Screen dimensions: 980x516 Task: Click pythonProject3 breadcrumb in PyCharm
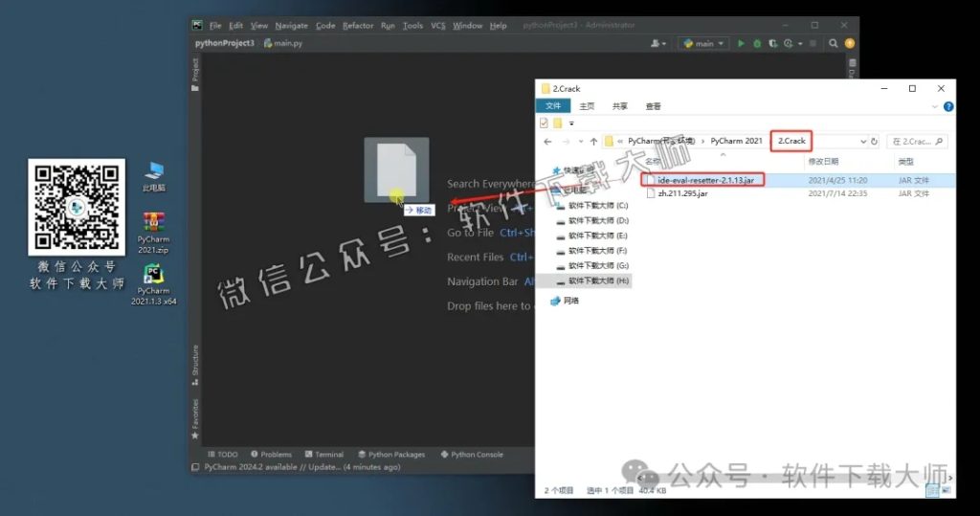pos(224,43)
